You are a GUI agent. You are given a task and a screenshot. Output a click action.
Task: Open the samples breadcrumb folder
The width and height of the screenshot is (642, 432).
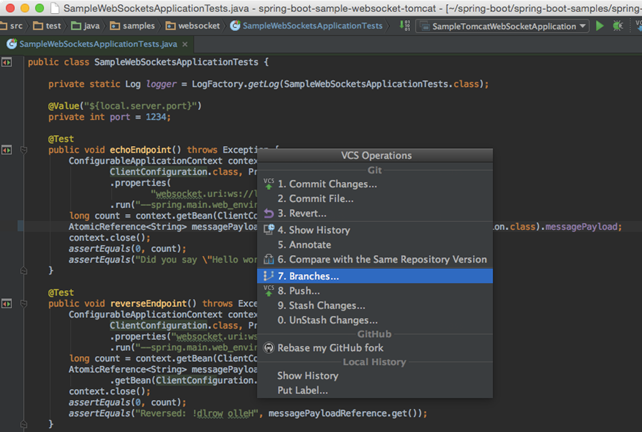[x=133, y=26]
